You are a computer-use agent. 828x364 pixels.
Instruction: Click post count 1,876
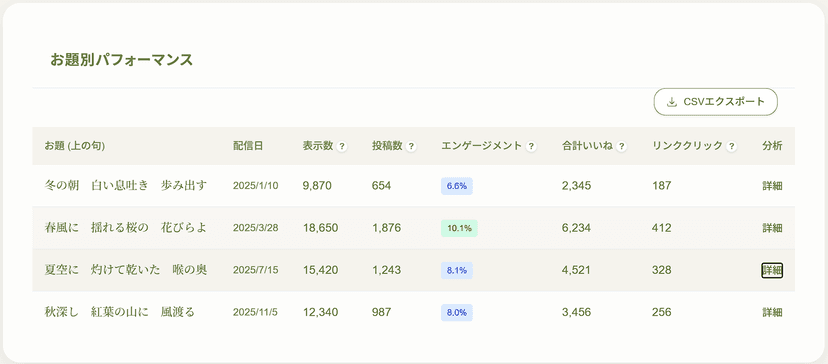click(387, 228)
